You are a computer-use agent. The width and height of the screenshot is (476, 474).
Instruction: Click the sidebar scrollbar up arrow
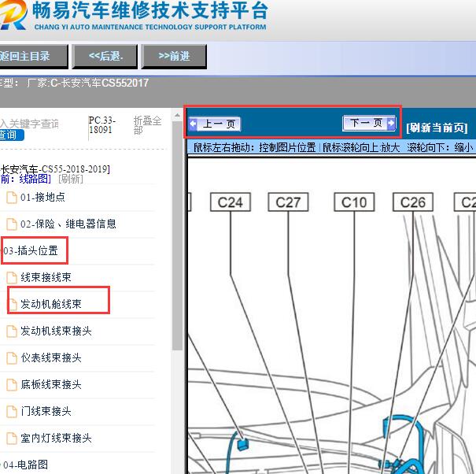click(x=177, y=116)
